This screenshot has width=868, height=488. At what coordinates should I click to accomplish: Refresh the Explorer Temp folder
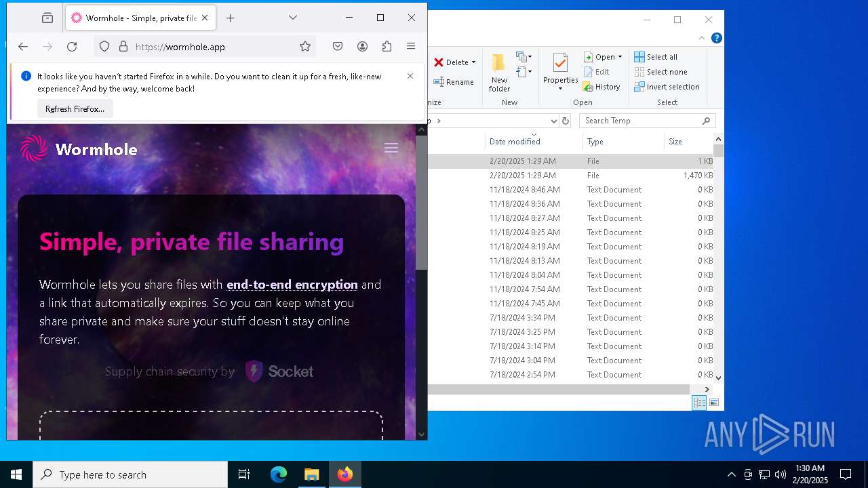(566, 121)
